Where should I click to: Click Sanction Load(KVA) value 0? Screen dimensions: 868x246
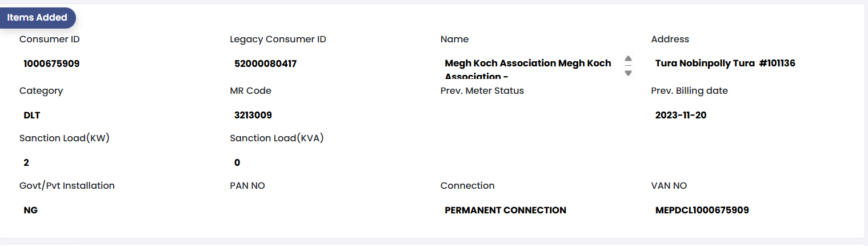click(237, 163)
